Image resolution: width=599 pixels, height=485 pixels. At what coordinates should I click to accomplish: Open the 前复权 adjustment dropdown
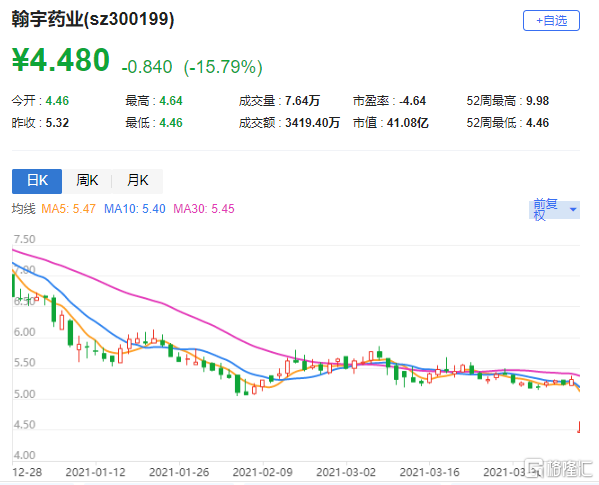click(554, 210)
